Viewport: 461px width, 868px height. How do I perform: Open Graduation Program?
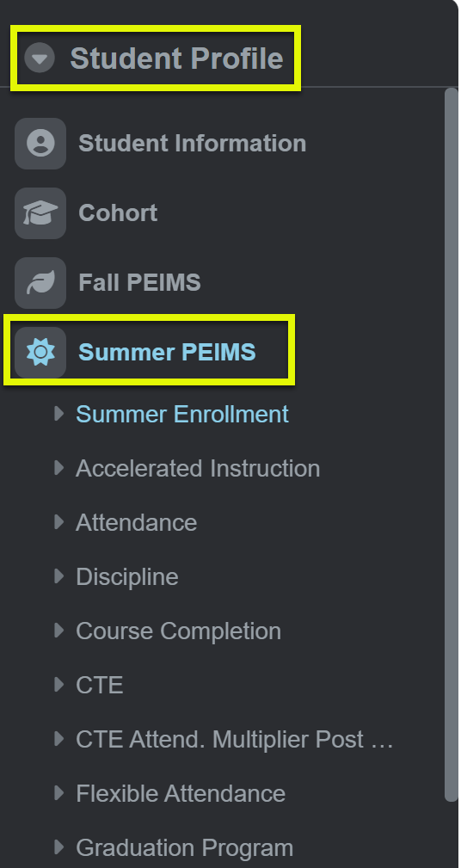click(x=184, y=848)
